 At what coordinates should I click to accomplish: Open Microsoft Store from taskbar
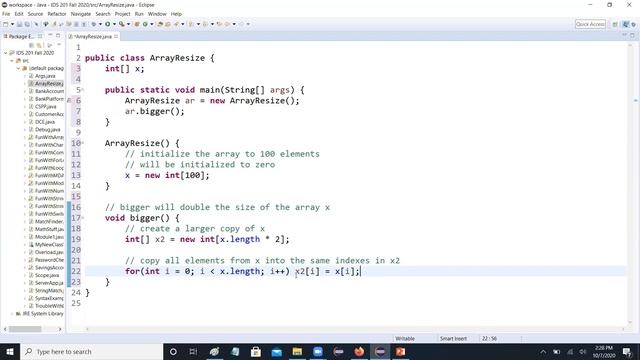pos(256,351)
